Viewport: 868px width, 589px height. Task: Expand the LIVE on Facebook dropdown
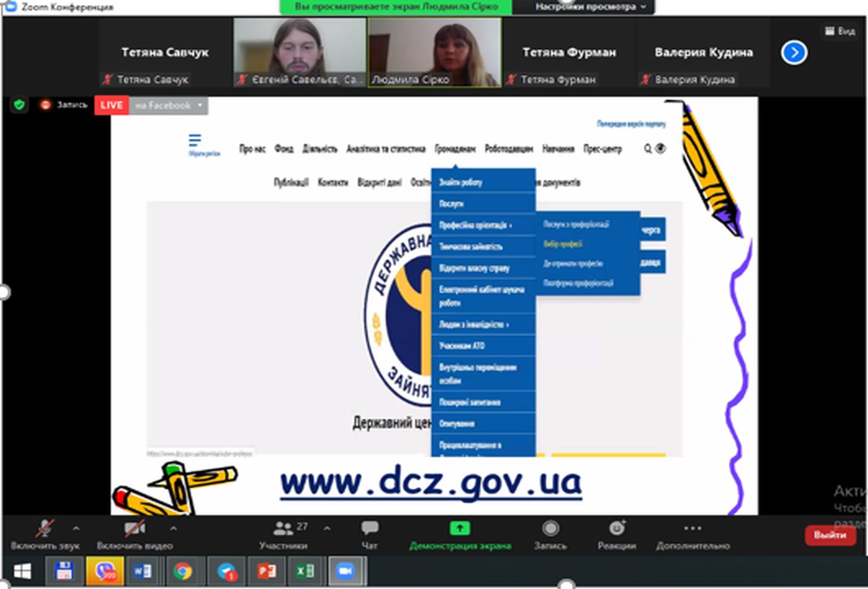click(200, 105)
